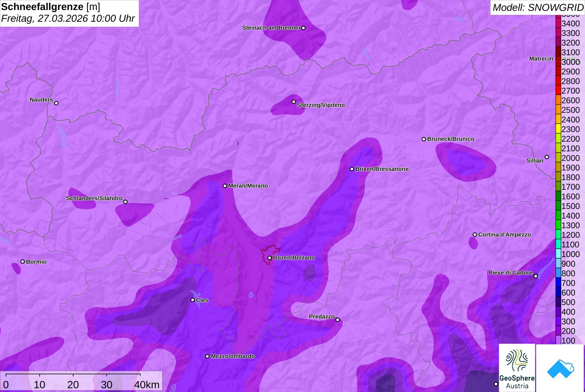Click the "Schneefallgrenze [m]" title text
Viewport: 585px width, 392px height.
(x=51, y=7)
